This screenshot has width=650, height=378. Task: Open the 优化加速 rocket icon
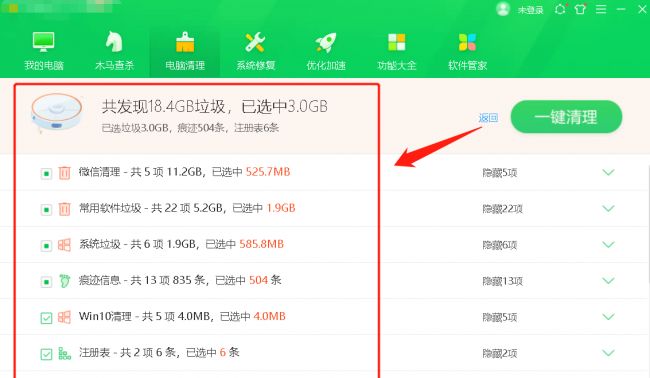tap(326, 42)
